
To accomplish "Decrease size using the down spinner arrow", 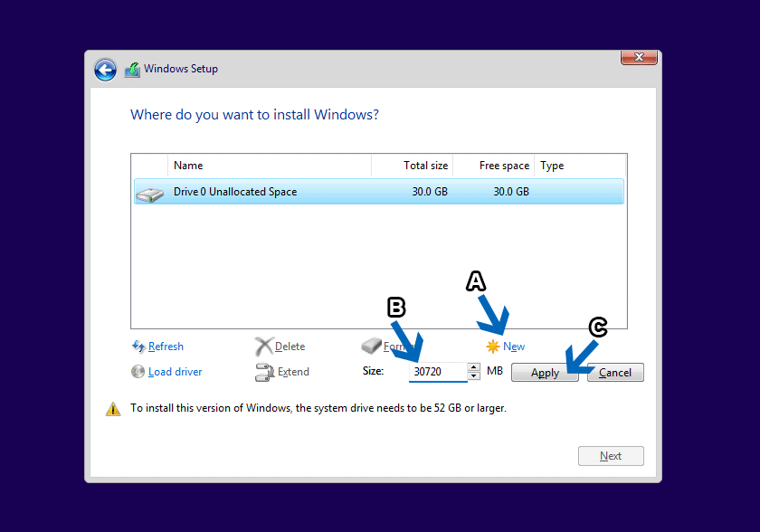I will click(x=473, y=375).
